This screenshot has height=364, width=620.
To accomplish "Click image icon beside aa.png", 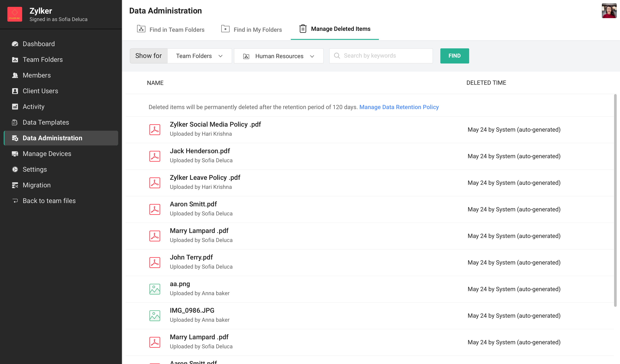I will click(x=155, y=289).
